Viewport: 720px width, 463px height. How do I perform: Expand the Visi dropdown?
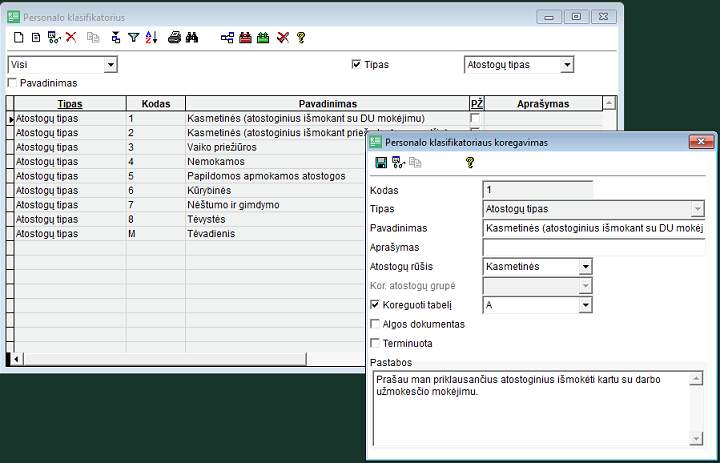point(110,65)
